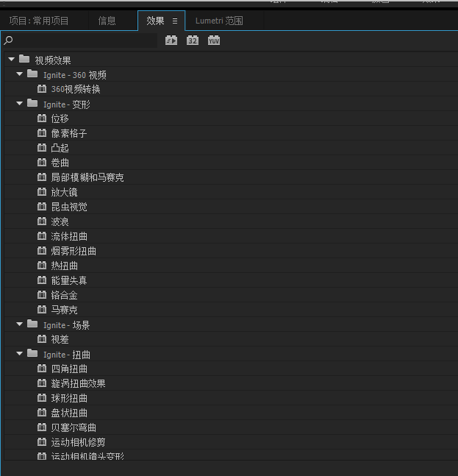Select the 贝塞尔弯曲 effect row
The width and height of the screenshot is (458, 476).
pos(231,427)
